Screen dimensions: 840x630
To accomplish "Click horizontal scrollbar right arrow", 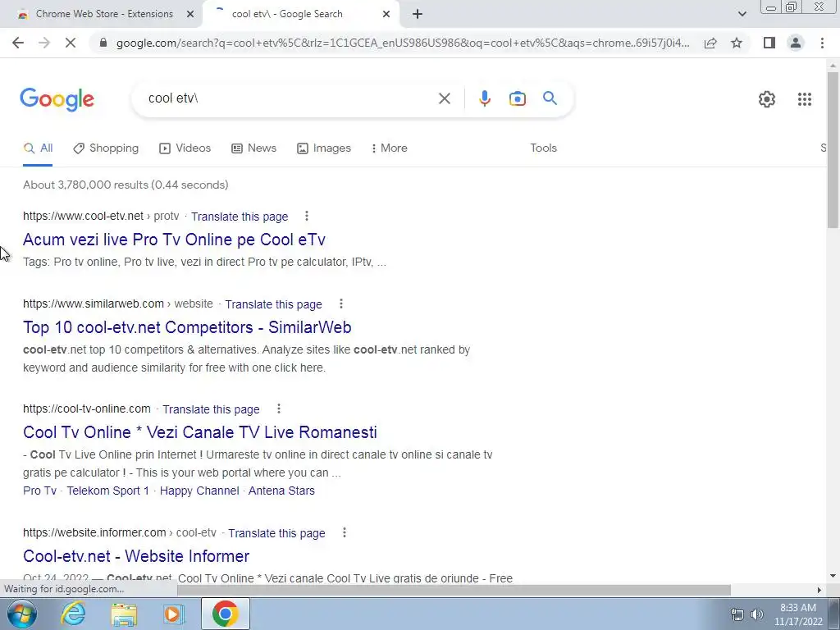I will 819,590.
